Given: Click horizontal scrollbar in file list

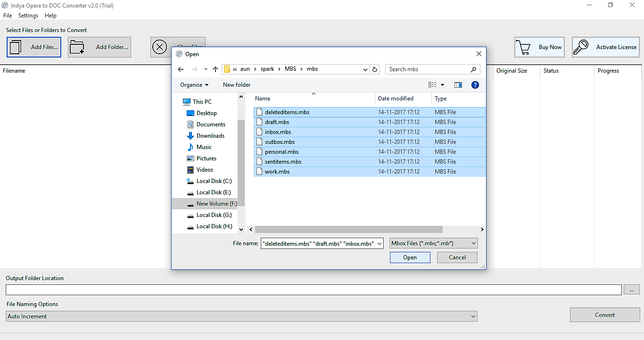Looking at the screenshot, I should click(x=349, y=230).
